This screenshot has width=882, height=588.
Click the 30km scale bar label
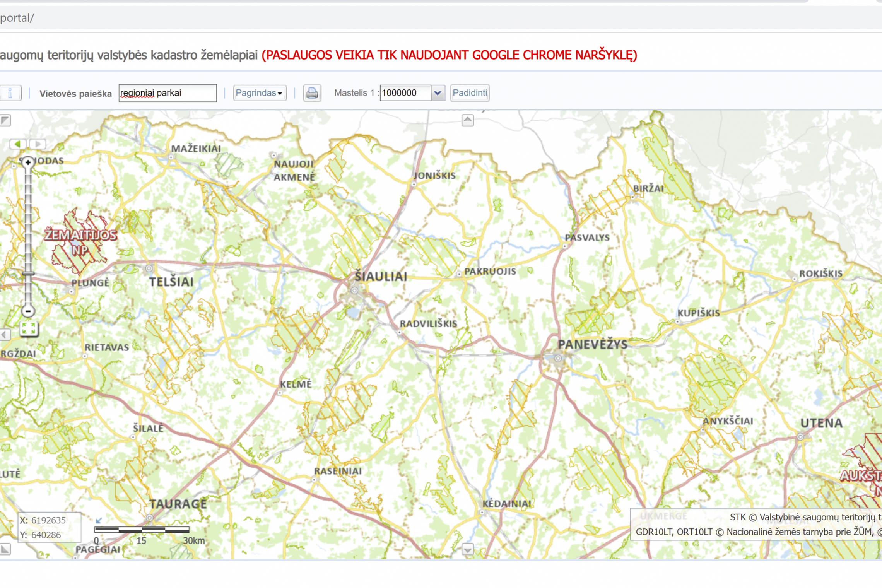coord(194,541)
